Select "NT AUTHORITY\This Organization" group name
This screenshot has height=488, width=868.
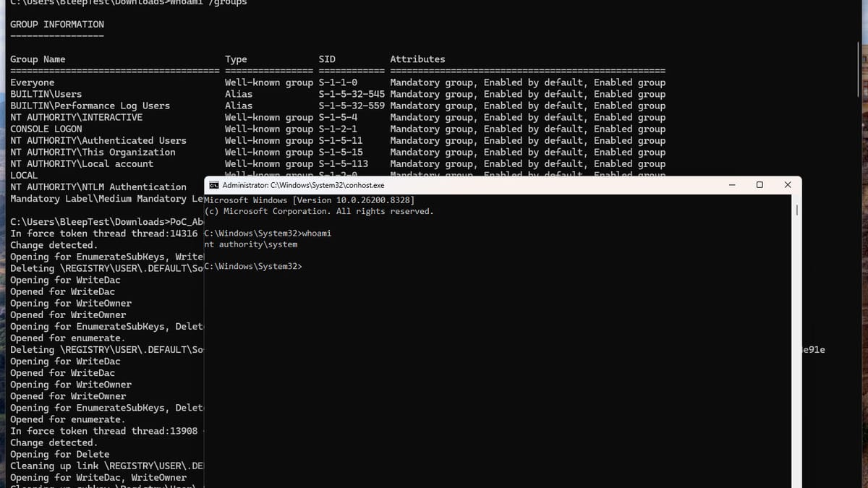(93, 152)
